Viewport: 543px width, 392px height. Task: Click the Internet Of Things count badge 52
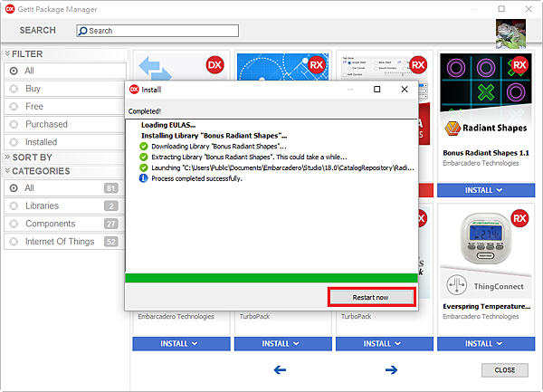(x=111, y=242)
